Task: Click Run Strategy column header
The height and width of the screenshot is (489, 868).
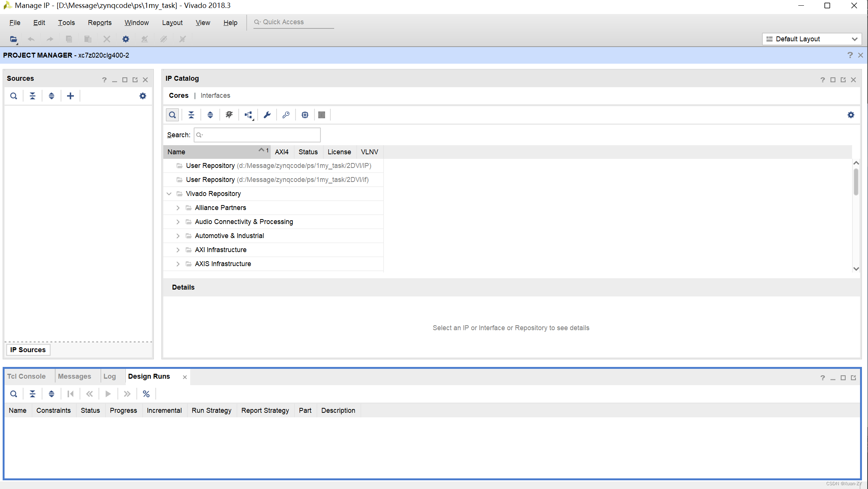Action: tap(211, 411)
